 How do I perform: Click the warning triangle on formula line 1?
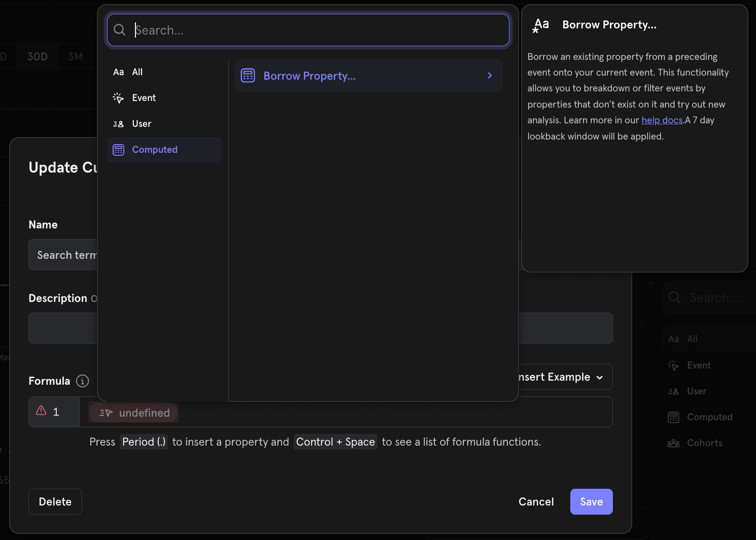click(x=42, y=411)
